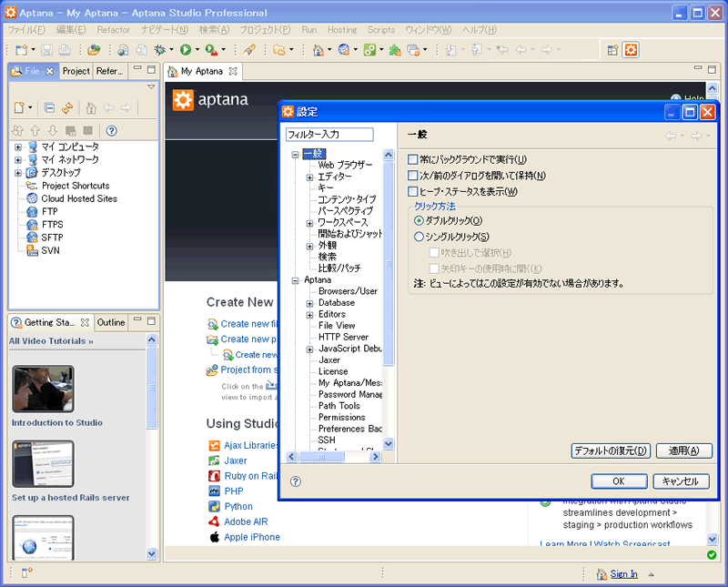
Task: Open the Introduction to Studio video thumbnail
Action: pyautogui.click(x=43, y=389)
